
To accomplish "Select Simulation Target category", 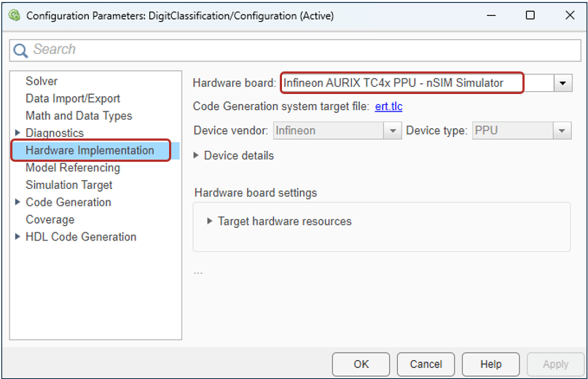I will pos(69,185).
